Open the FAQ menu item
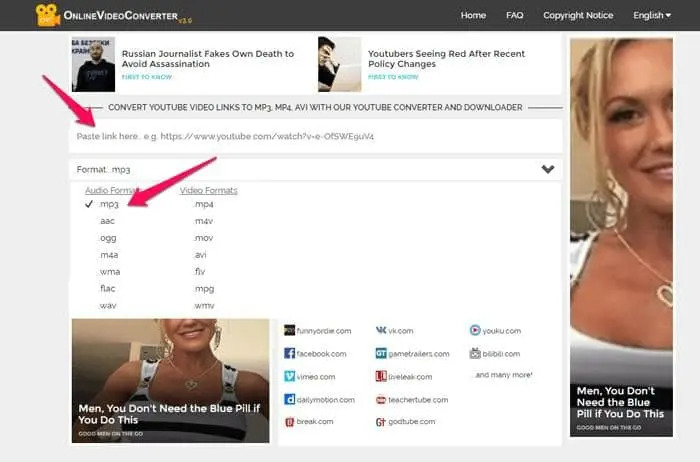The width and height of the screenshot is (700, 462). (515, 15)
